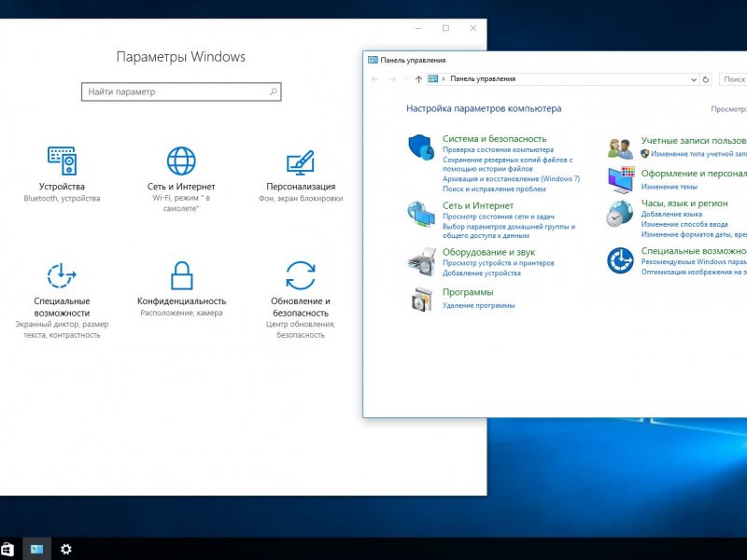Image resolution: width=747 pixels, height=560 pixels.
Task: Click the Back arrow in Control Panel
Action: (375, 79)
